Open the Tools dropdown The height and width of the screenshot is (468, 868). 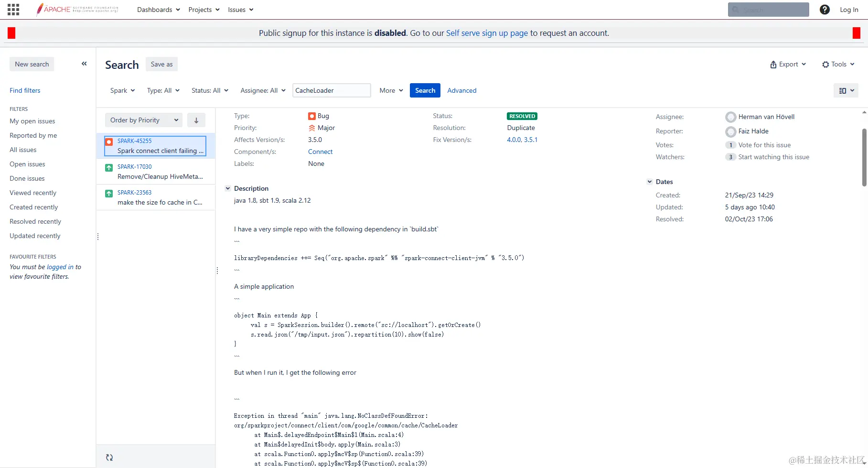point(838,64)
